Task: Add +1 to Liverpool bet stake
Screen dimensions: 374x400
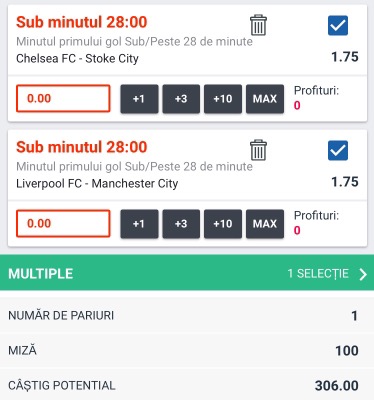Action: point(139,224)
